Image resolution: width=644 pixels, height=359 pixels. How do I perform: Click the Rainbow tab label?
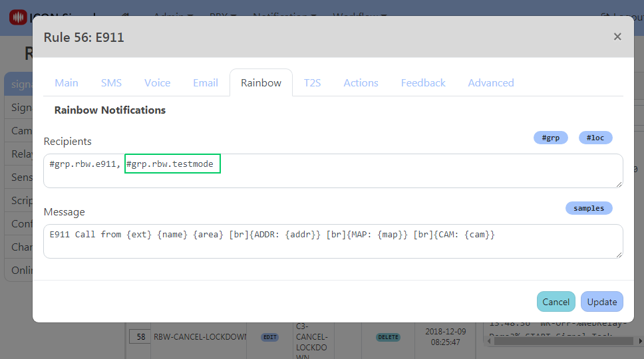261,83
